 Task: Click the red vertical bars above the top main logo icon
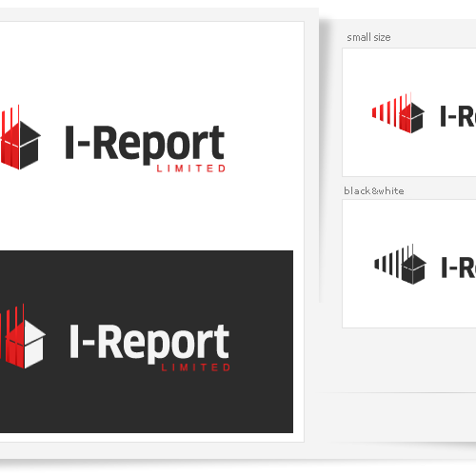click(10, 122)
